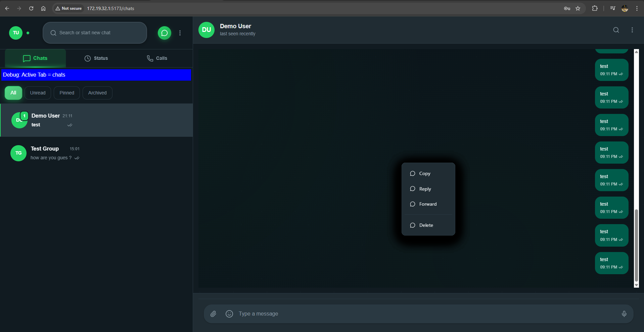Open chat header more options menu
The width and height of the screenshot is (644, 332).
[x=632, y=30]
